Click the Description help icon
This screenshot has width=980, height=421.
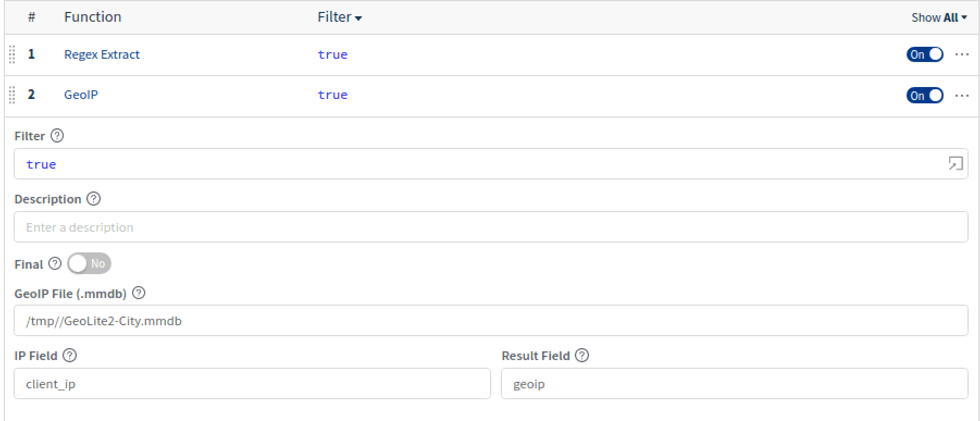point(93,199)
